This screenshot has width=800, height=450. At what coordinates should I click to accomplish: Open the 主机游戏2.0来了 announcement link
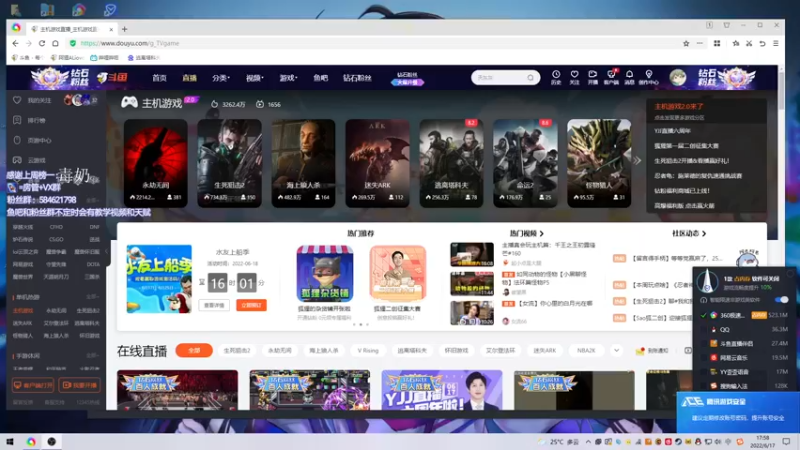[679, 107]
